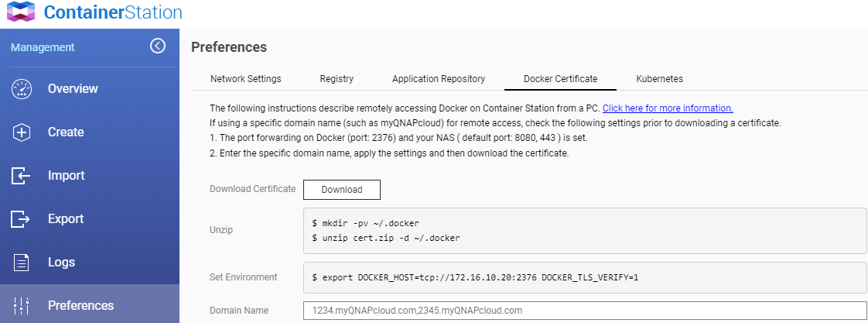This screenshot has height=323, width=868.
Task: Click the Set Environment export command box
Action: point(584,277)
